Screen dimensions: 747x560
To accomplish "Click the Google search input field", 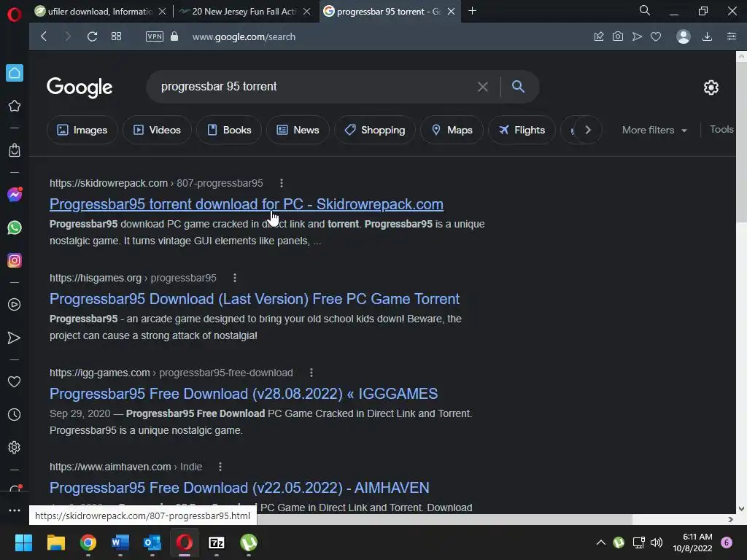I will tap(314, 86).
